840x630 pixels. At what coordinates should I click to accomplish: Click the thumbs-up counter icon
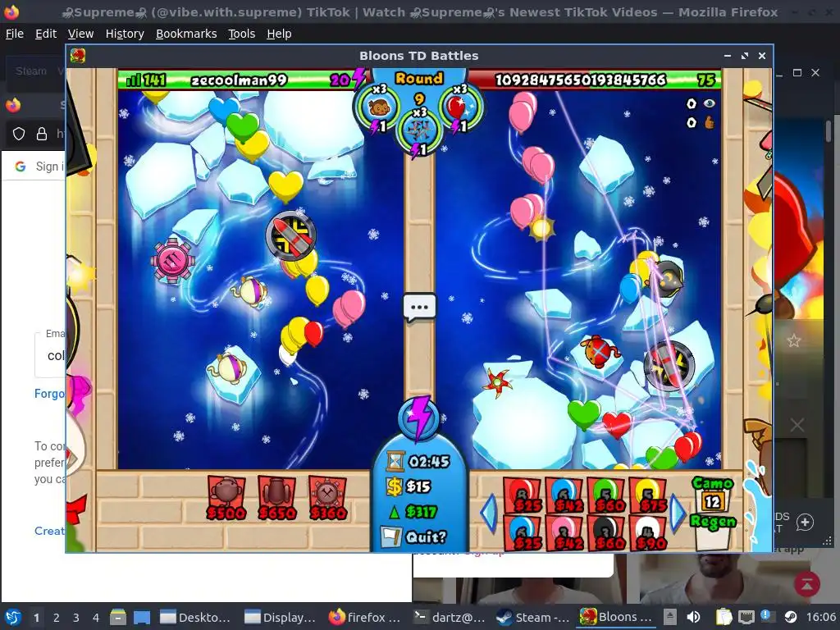[710, 123]
